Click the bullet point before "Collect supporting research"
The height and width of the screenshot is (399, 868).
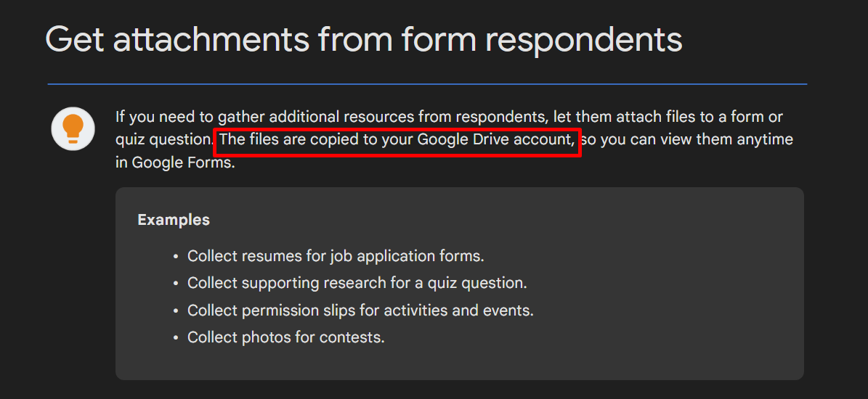point(175,284)
